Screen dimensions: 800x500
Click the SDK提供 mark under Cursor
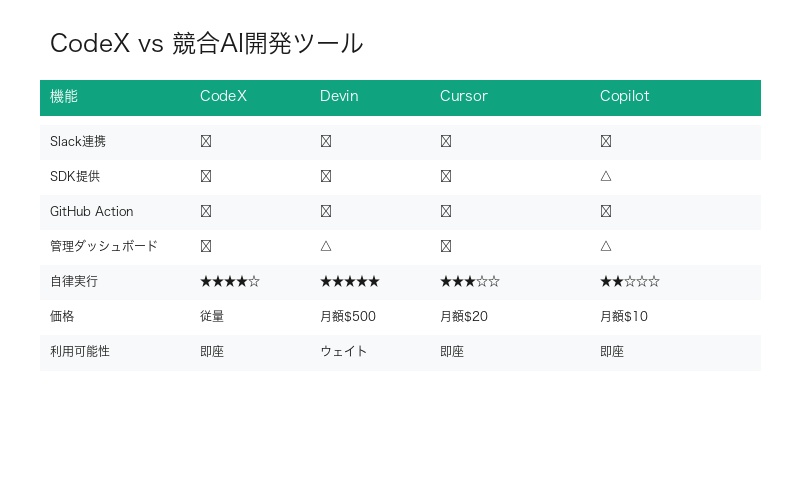(446, 176)
